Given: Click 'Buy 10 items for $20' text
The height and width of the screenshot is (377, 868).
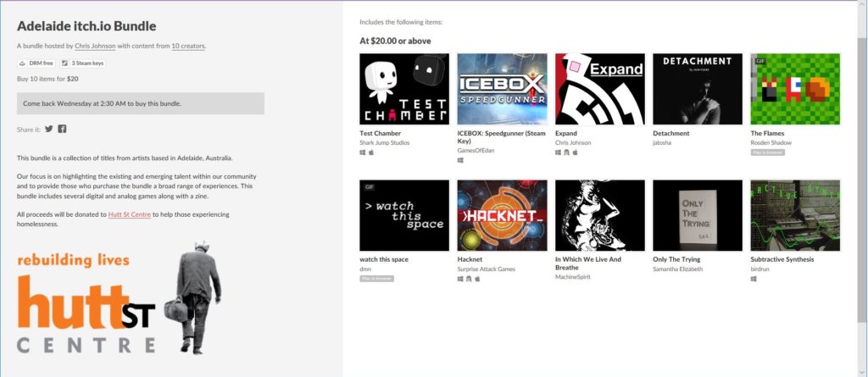Looking at the screenshot, I should [x=47, y=79].
